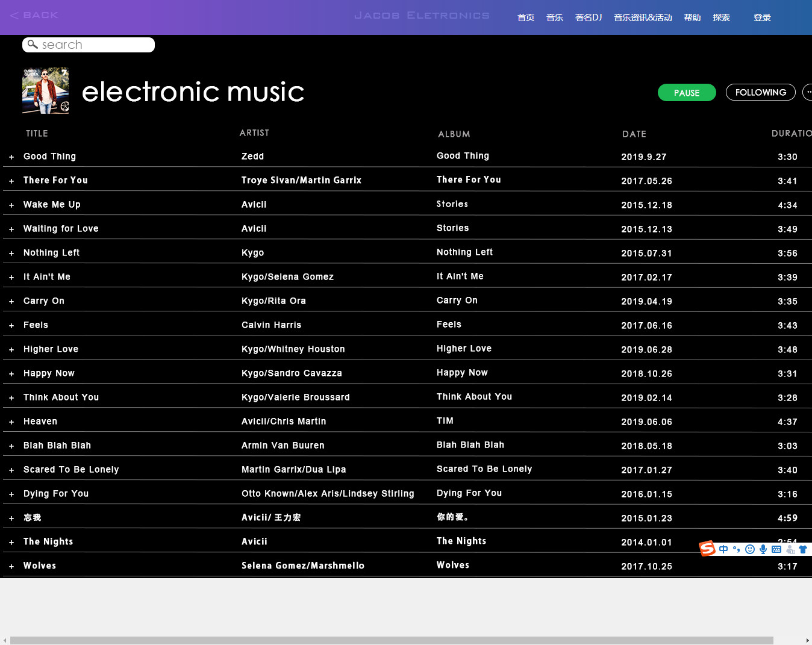Image resolution: width=812 pixels, height=645 pixels.
Task: Select the song title Wake Me Up
Action: [52, 205]
